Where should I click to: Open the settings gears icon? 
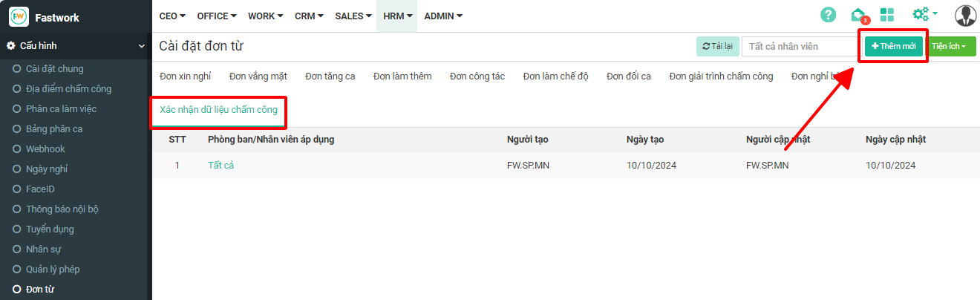tap(924, 14)
